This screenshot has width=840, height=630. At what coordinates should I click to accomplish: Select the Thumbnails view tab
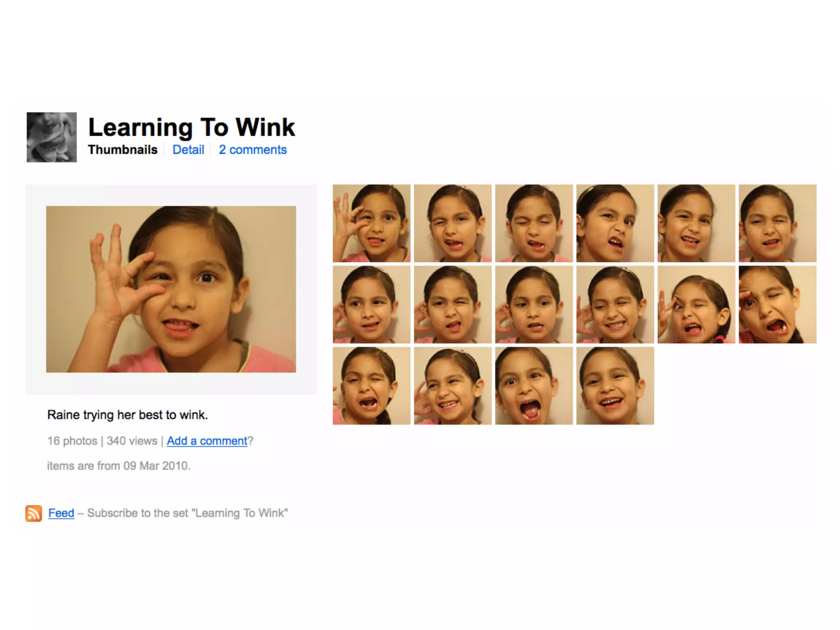123,150
